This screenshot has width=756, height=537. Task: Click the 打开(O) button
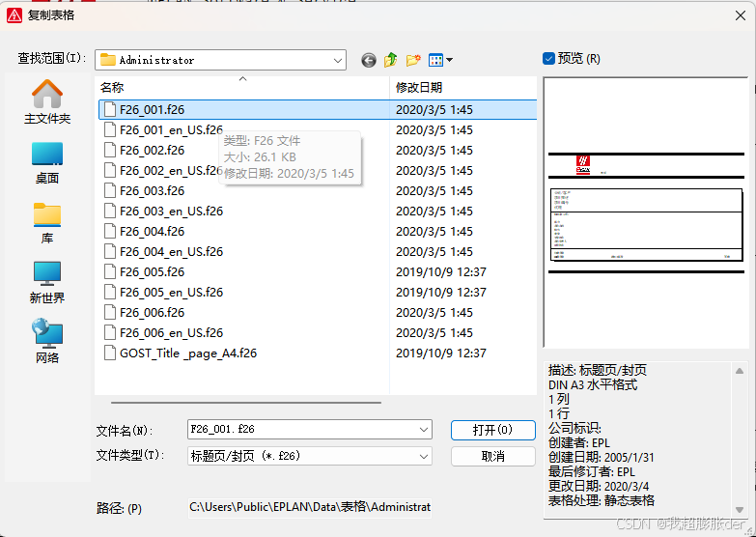pos(492,430)
